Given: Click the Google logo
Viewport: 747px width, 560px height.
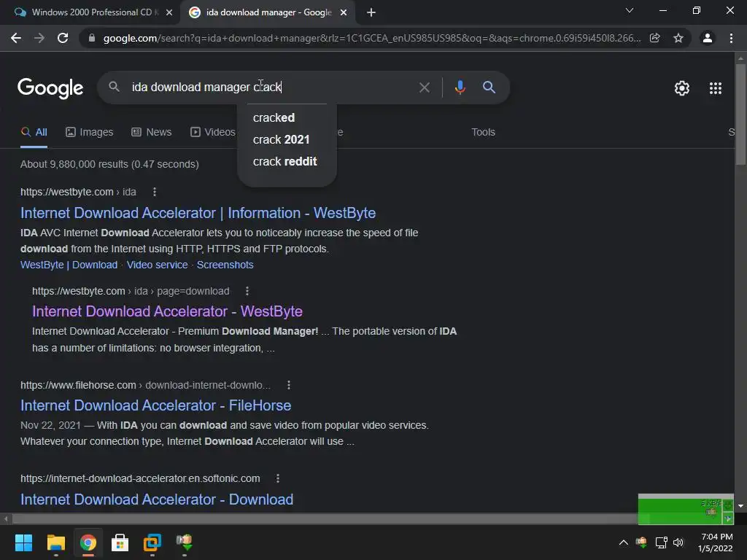Looking at the screenshot, I should coord(50,87).
